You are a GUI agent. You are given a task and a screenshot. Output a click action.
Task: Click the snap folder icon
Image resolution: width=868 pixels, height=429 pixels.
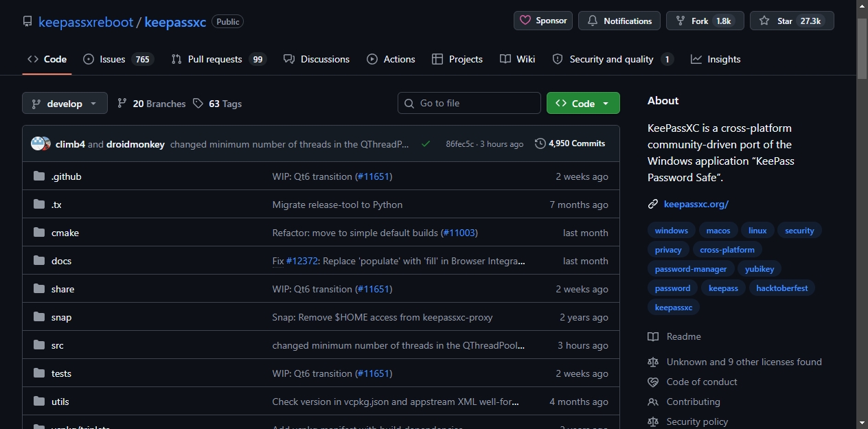pos(39,317)
